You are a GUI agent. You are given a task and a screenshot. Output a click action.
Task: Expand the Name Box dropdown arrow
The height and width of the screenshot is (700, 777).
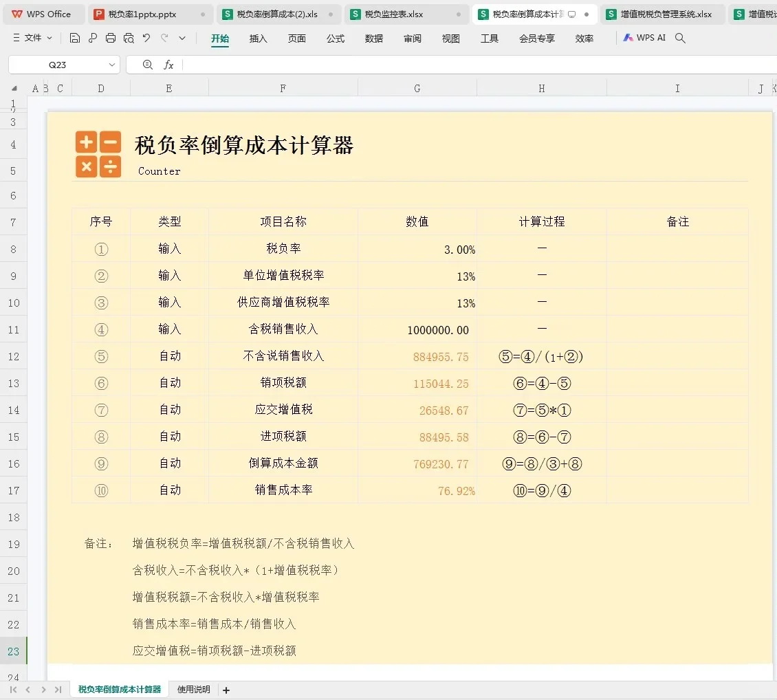112,65
